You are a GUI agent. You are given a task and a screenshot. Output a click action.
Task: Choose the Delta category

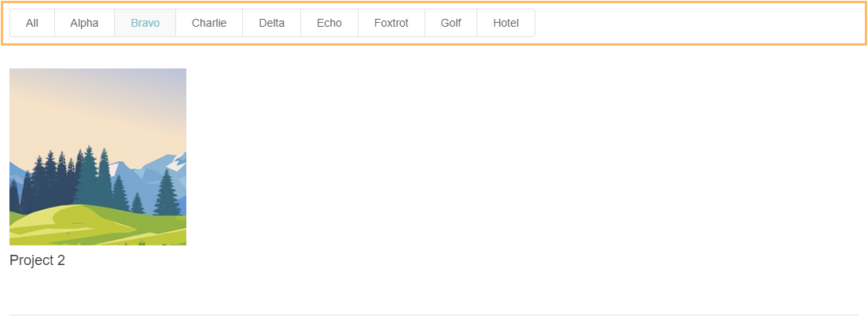click(x=272, y=23)
